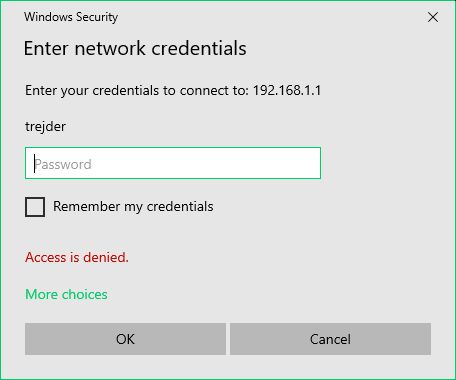Viewport: 456px width, 380px height.
Task: Click the right end of the password box
Action: (x=310, y=163)
